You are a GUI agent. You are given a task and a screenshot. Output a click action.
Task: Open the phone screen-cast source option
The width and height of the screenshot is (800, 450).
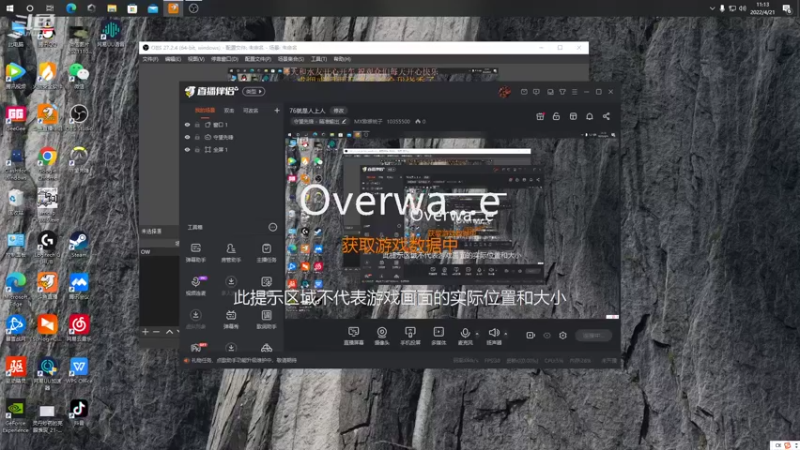coord(410,336)
